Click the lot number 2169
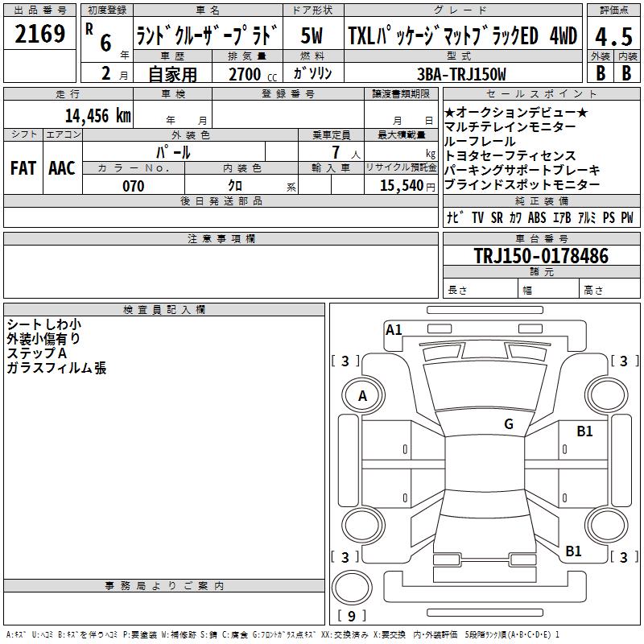This screenshot has height=644, width=644. [x=39, y=34]
